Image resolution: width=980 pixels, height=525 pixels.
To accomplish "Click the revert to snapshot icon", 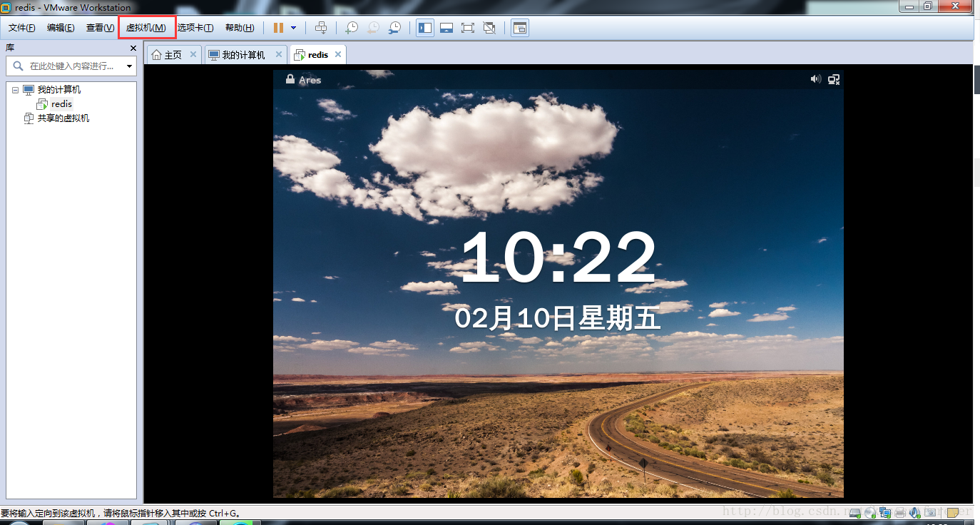I will [x=373, y=28].
